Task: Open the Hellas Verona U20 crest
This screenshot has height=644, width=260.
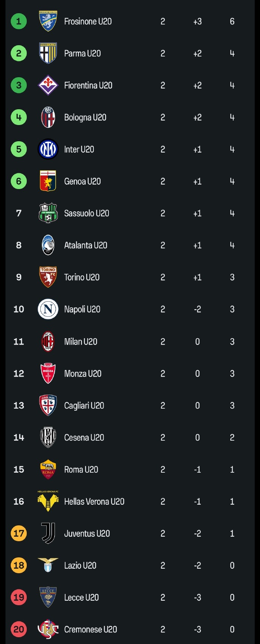Action: (x=48, y=501)
